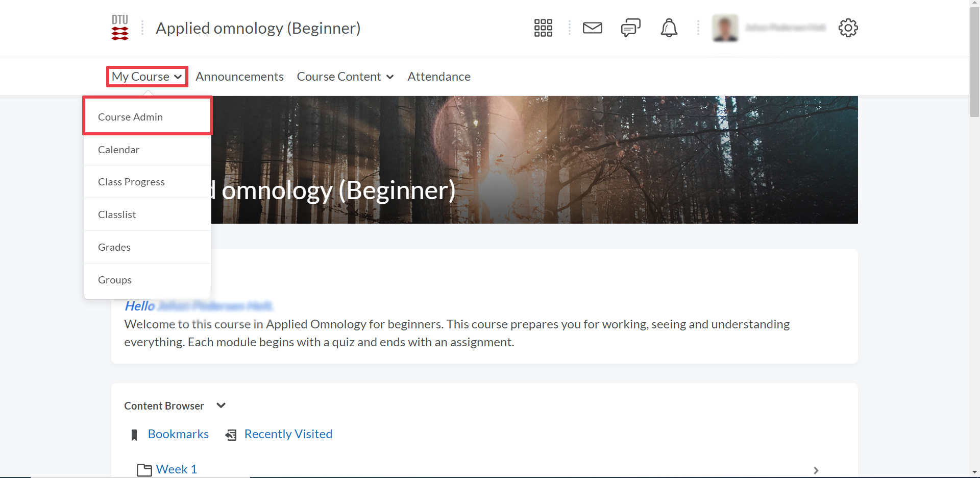Select Class Progress from the menu
The image size is (980, 478).
click(131, 182)
